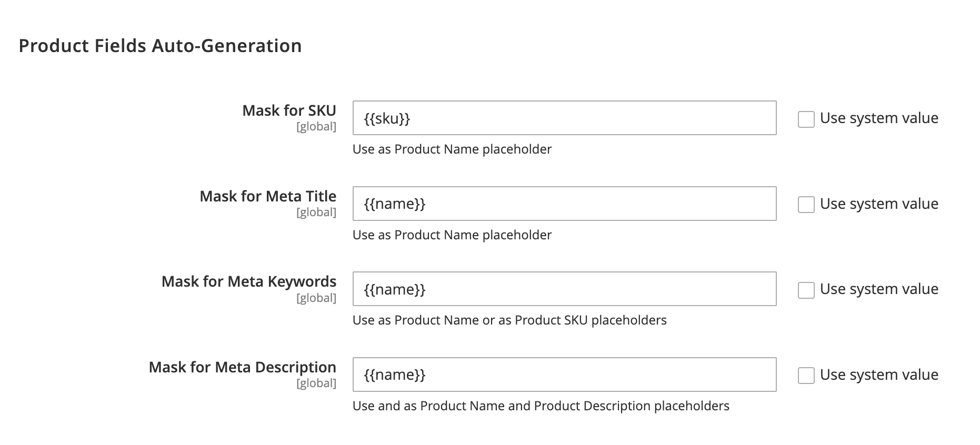Toggle Use system value for Mask for Meta Keywords
The height and width of the screenshot is (445, 980).
[805, 290]
